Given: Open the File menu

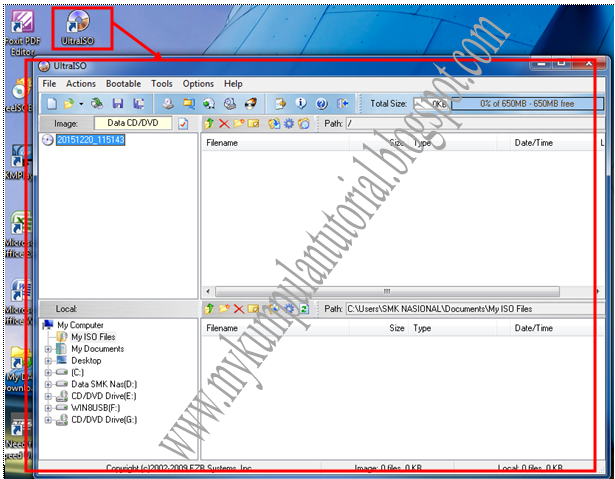Looking at the screenshot, I should pos(49,84).
